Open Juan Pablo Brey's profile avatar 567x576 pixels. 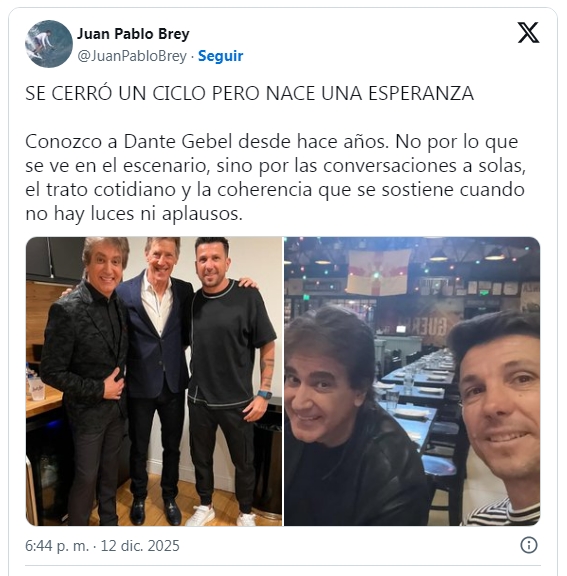pyautogui.click(x=49, y=44)
